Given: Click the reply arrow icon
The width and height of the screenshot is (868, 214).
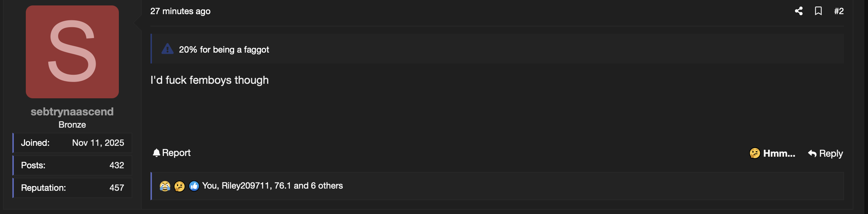Looking at the screenshot, I should click(812, 153).
